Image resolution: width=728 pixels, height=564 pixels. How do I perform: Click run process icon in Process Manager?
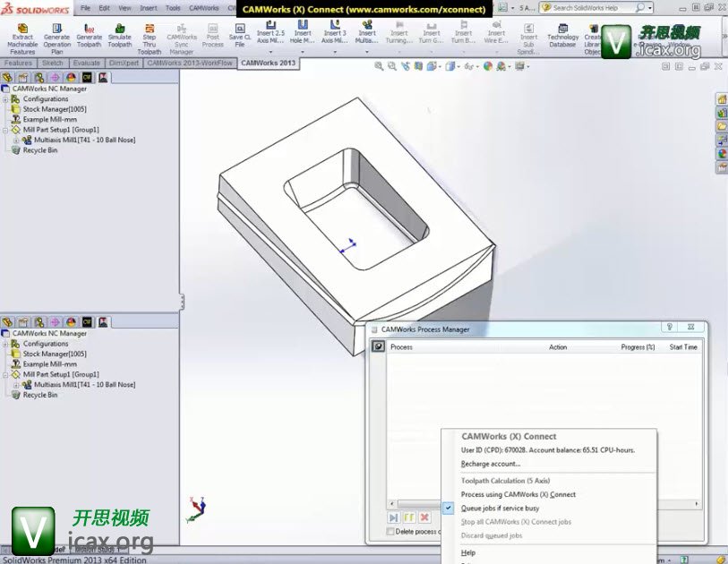tap(393, 517)
